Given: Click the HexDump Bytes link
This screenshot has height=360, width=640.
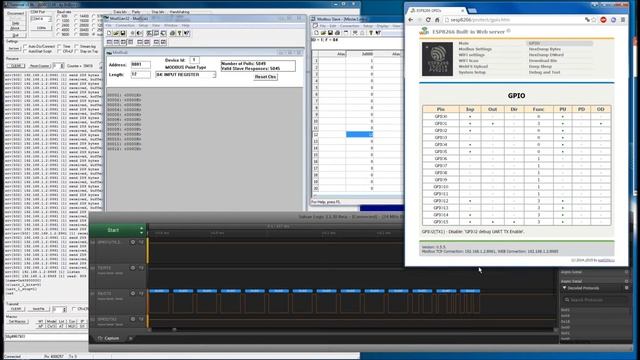Looking at the screenshot, I should [x=545, y=49].
